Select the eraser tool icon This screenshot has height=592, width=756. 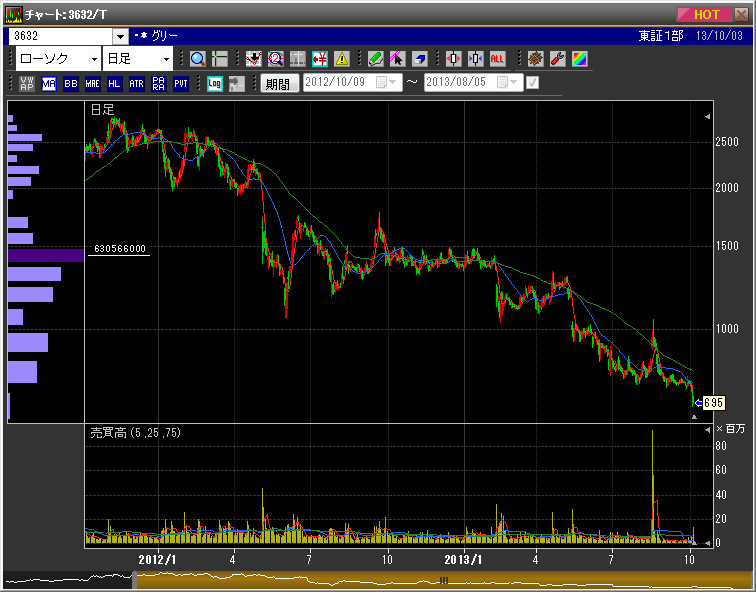click(x=419, y=59)
